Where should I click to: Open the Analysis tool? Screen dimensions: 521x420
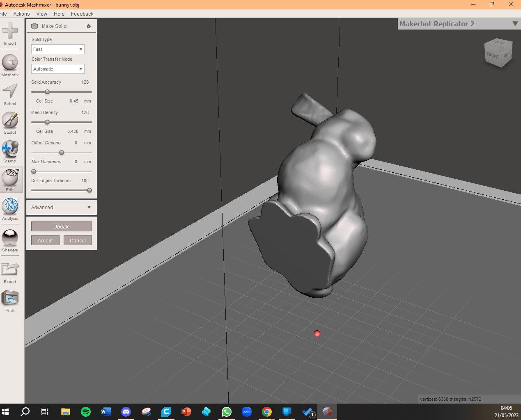coord(10,209)
